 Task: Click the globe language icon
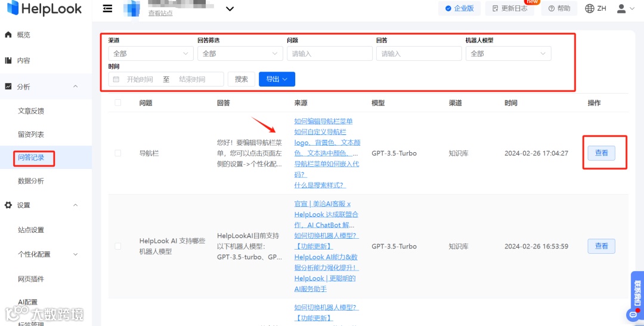pyautogui.click(x=589, y=8)
